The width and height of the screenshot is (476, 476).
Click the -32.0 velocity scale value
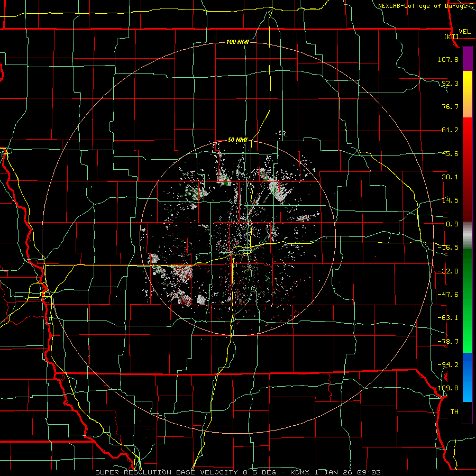point(448,271)
